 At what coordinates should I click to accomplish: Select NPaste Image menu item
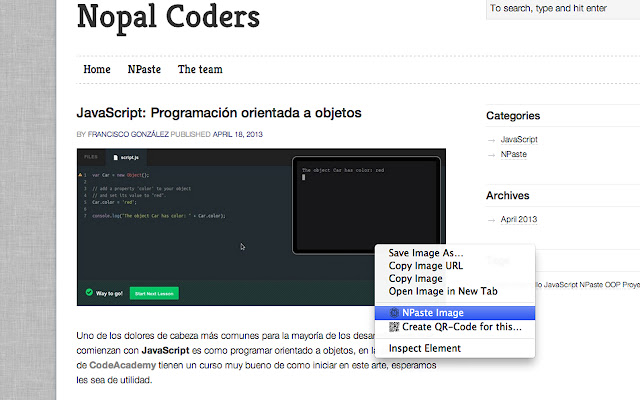[455, 313]
